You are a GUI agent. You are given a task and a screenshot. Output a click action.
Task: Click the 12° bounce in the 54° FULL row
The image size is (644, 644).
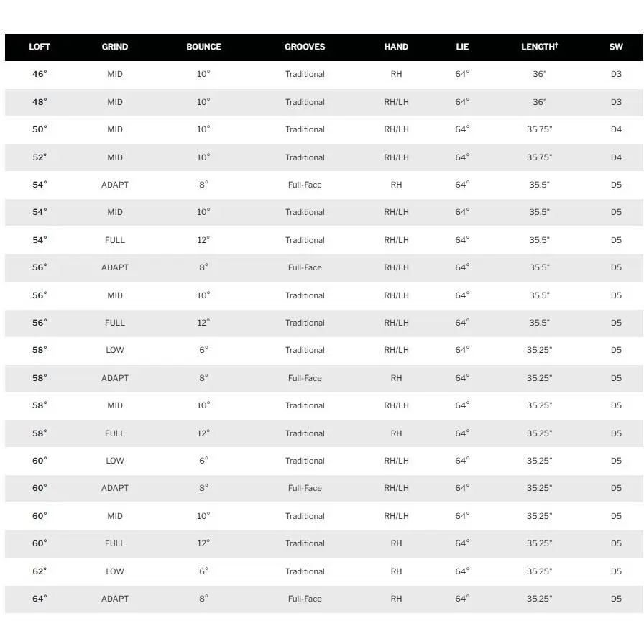[x=203, y=240]
